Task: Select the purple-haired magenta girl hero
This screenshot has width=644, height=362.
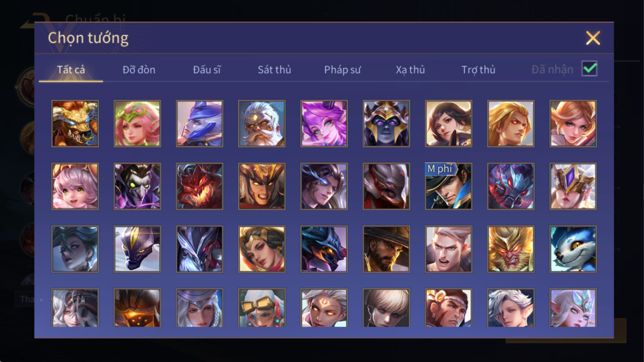Action: [x=324, y=124]
